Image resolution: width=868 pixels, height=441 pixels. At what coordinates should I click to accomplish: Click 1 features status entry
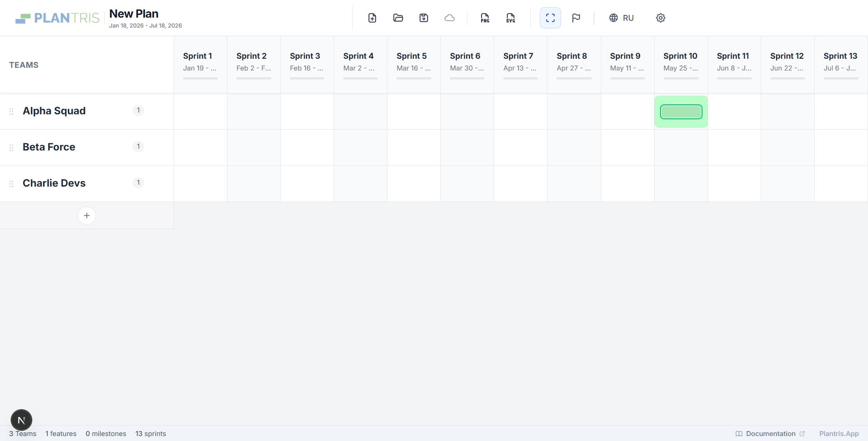coord(61,434)
